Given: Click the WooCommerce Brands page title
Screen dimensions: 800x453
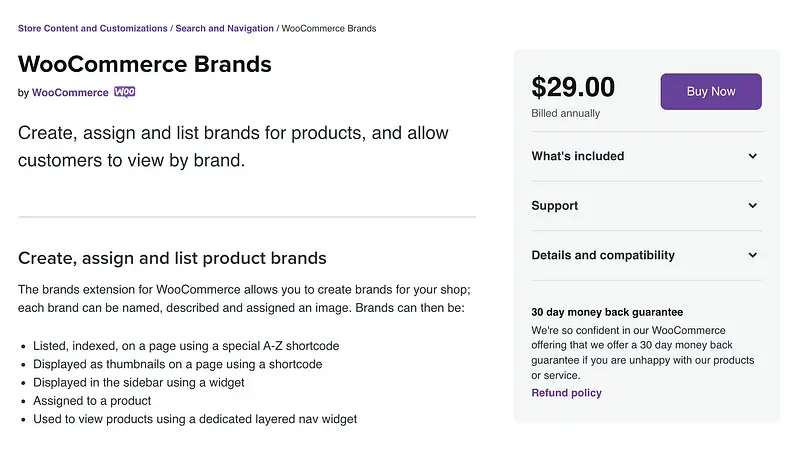Looking at the screenshot, I should (x=145, y=65).
